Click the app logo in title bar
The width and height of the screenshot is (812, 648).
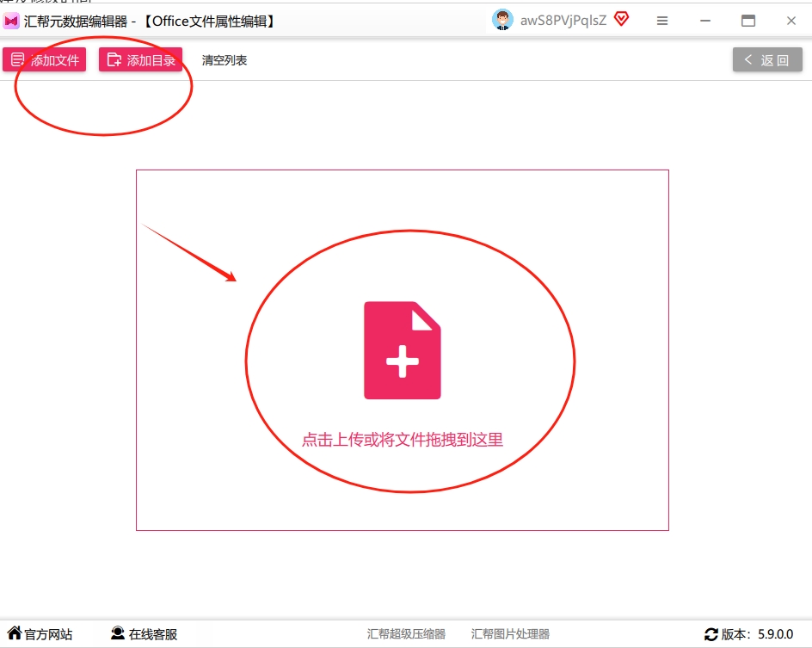11,22
